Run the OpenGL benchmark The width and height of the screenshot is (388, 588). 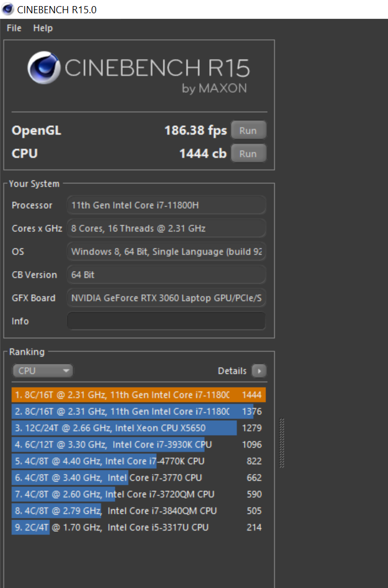tap(248, 130)
